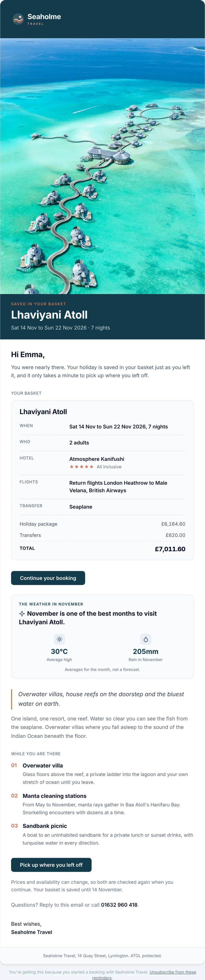This screenshot has width=205, height=980.
Task: Click the sun icon above 30°C
Action: click(x=59, y=639)
